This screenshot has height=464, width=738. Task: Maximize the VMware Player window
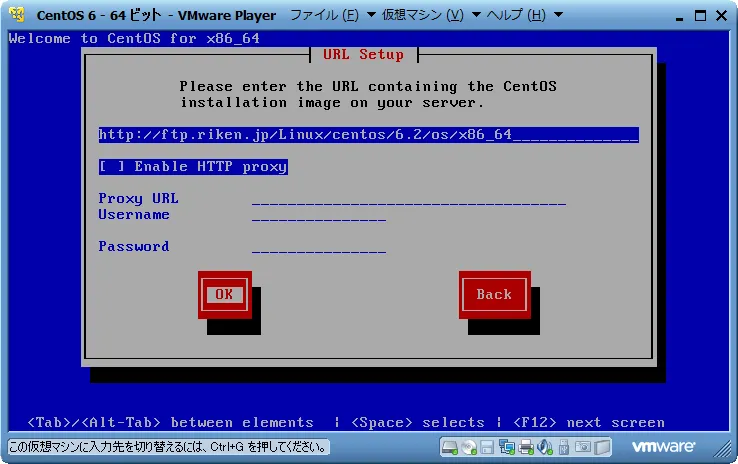[x=700, y=16]
